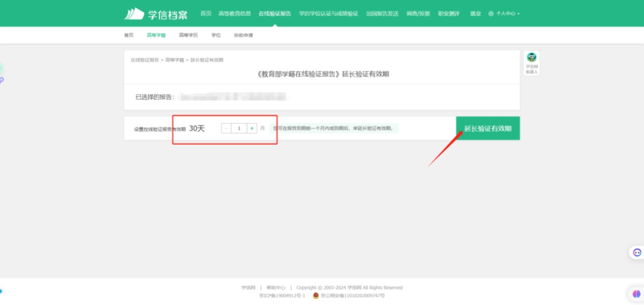Click the floating robot face chat icon
The width and height of the screenshot is (644, 305).
point(637,253)
